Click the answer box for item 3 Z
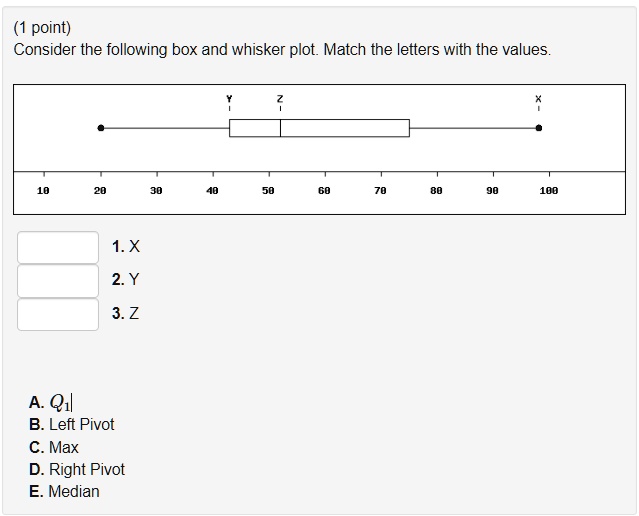 [x=58, y=314]
